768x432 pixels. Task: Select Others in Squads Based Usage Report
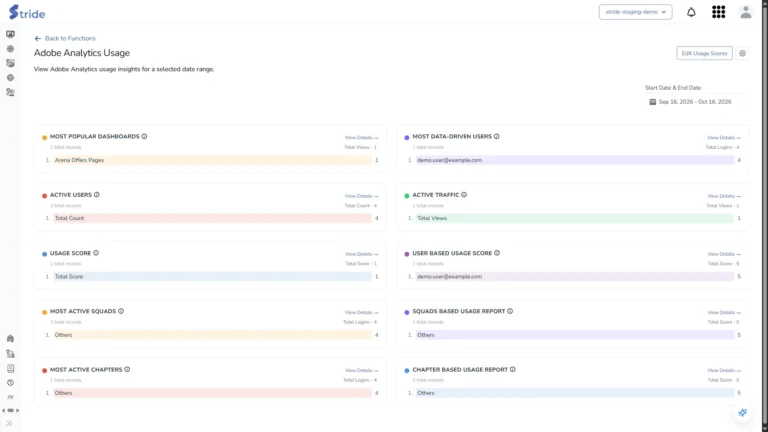[x=575, y=335]
